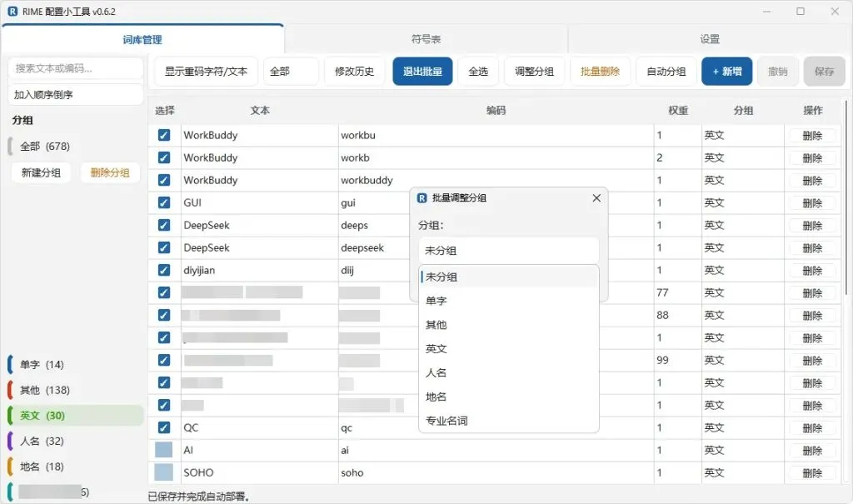Click the search text or code field
The height and width of the screenshot is (504, 853).
coord(76,68)
